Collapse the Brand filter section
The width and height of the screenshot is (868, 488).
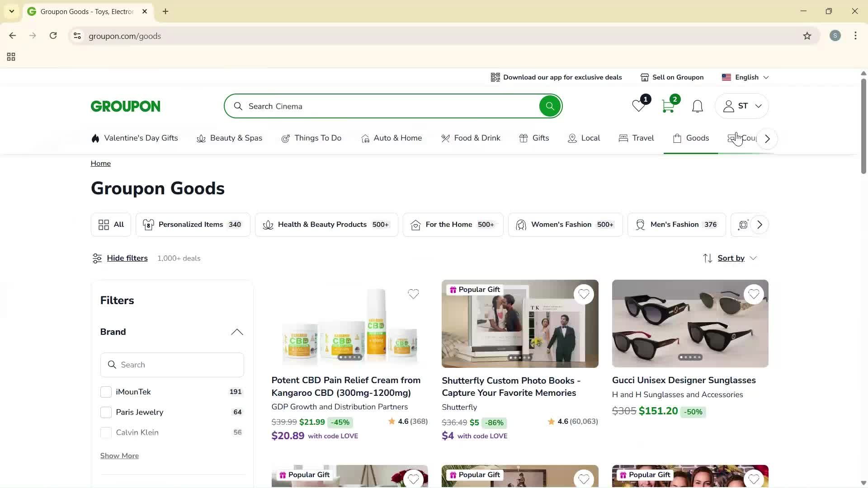click(236, 332)
